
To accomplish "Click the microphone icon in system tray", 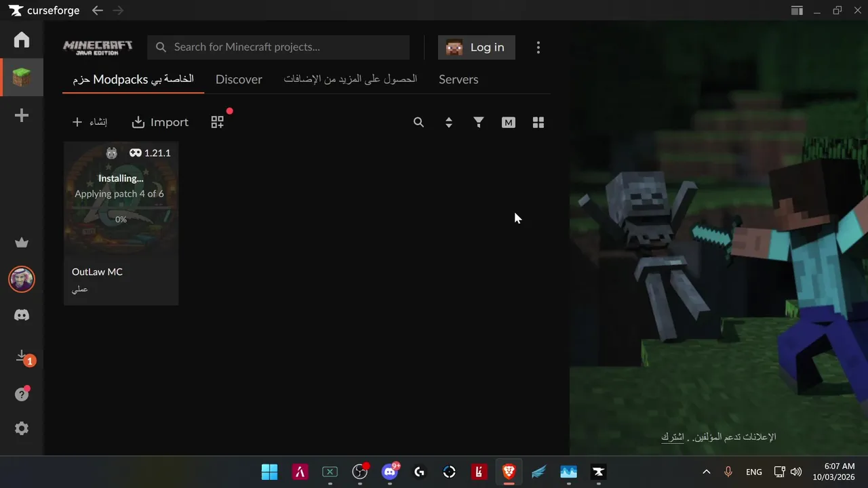I will (728, 472).
